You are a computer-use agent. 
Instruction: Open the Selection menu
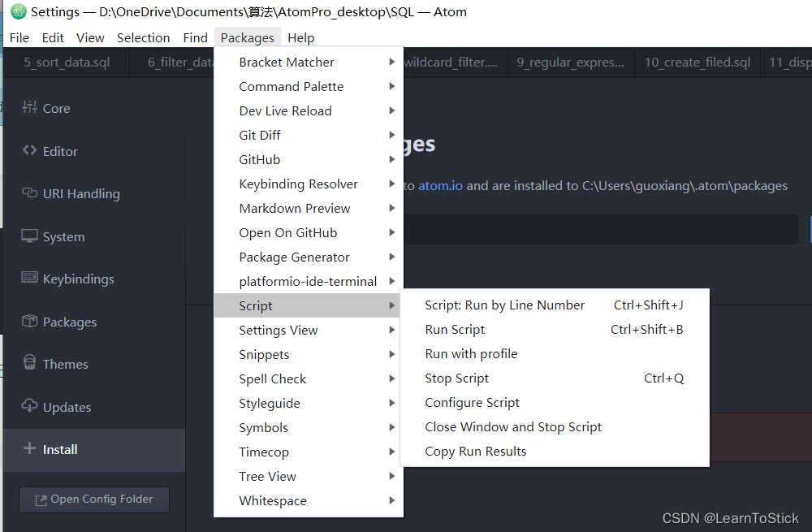[144, 38]
